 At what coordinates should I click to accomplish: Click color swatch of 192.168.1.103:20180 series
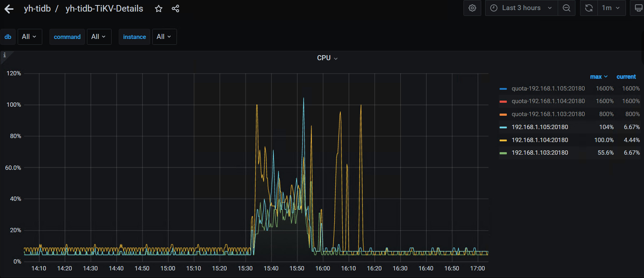pos(503,153)
